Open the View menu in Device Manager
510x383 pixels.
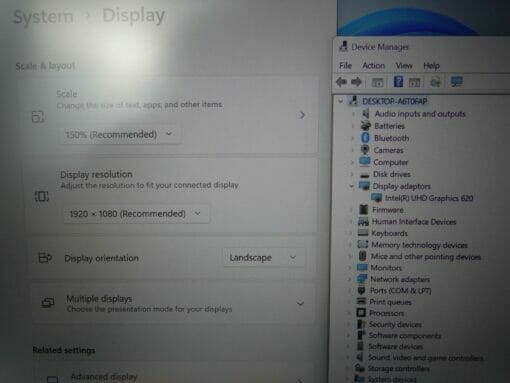404,66
